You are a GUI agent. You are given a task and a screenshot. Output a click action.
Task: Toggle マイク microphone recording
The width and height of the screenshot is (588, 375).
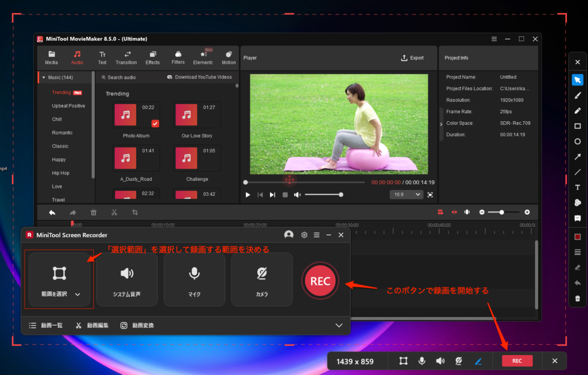194,280
